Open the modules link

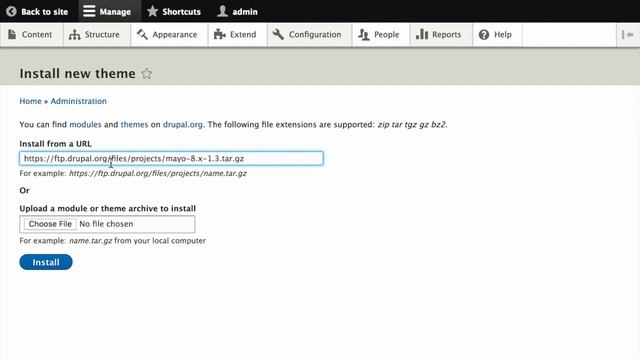point(85,124)
